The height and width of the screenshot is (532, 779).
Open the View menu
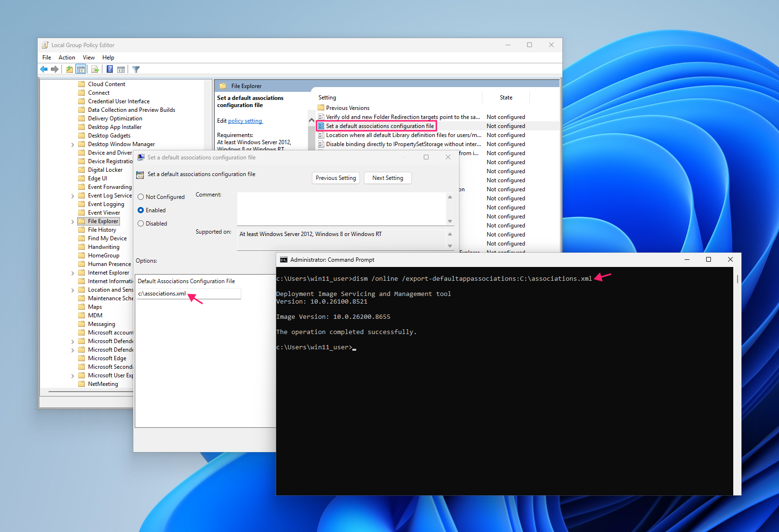pyautogui.click(x=89, y=58)
